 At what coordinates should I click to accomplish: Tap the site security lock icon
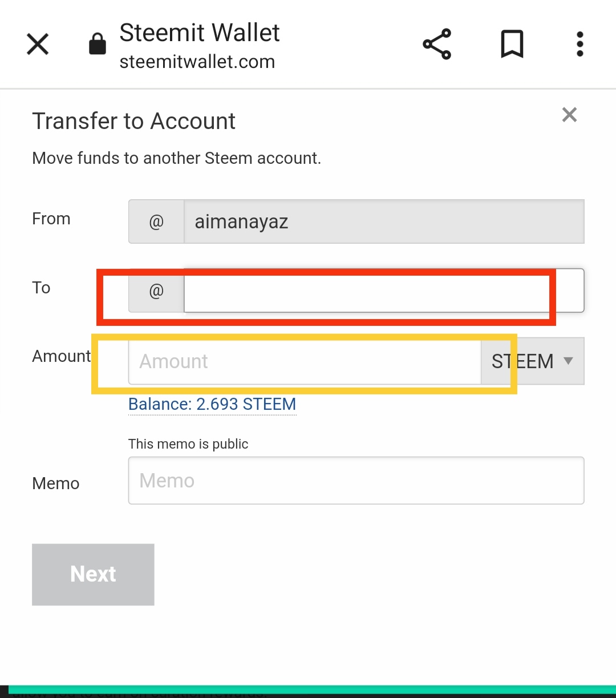coord(98,45)
